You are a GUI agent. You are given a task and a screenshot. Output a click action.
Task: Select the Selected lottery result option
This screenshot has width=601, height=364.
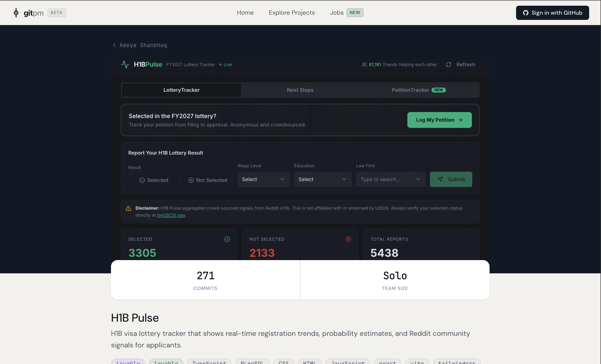153,180
